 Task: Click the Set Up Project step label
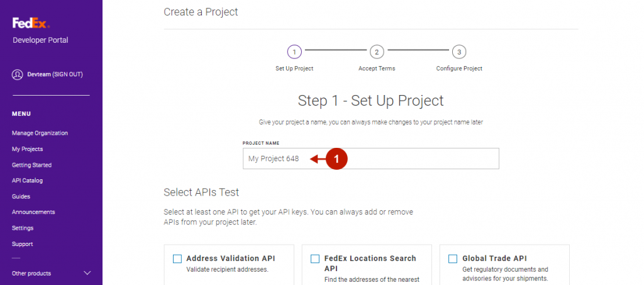(294, 69)
